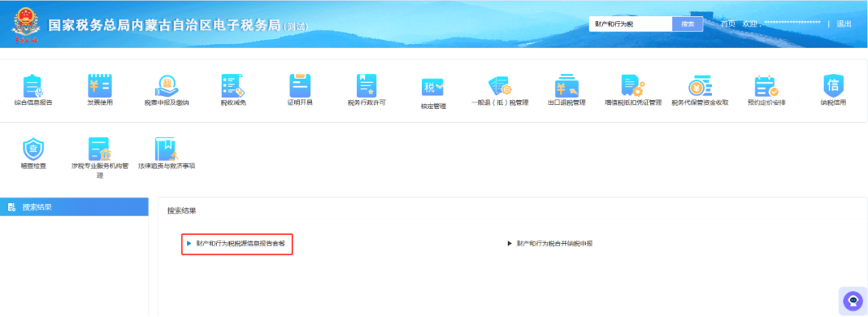Viewport: 868px width, 317px height.
Task: Click the search box containing 财产和行为税
Action: point(631,24)
